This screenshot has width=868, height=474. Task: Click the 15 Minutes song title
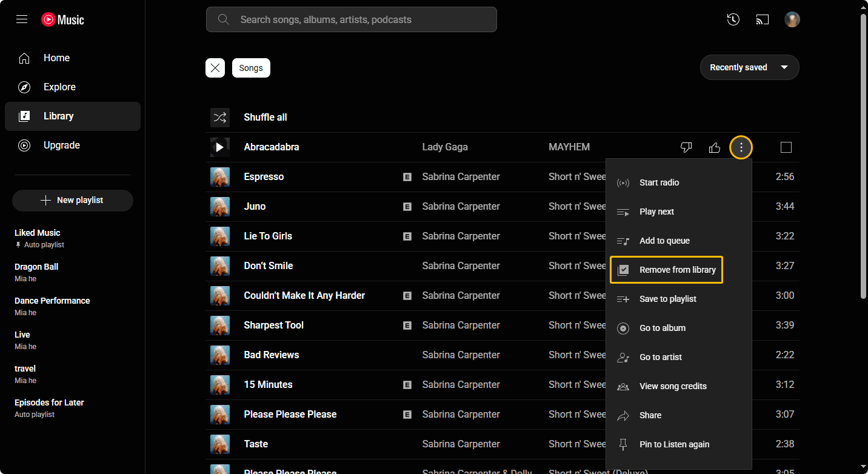[x=268, y=385]
